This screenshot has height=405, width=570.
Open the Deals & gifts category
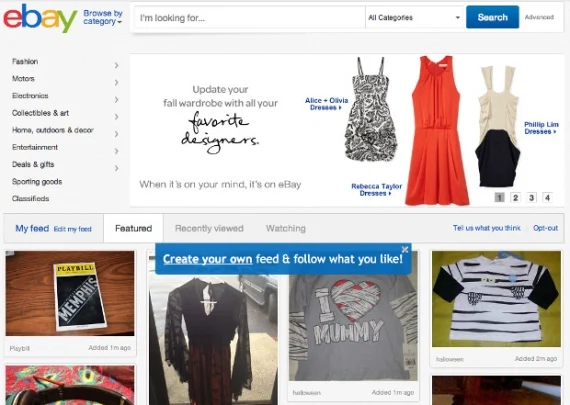tap(33, 164)
